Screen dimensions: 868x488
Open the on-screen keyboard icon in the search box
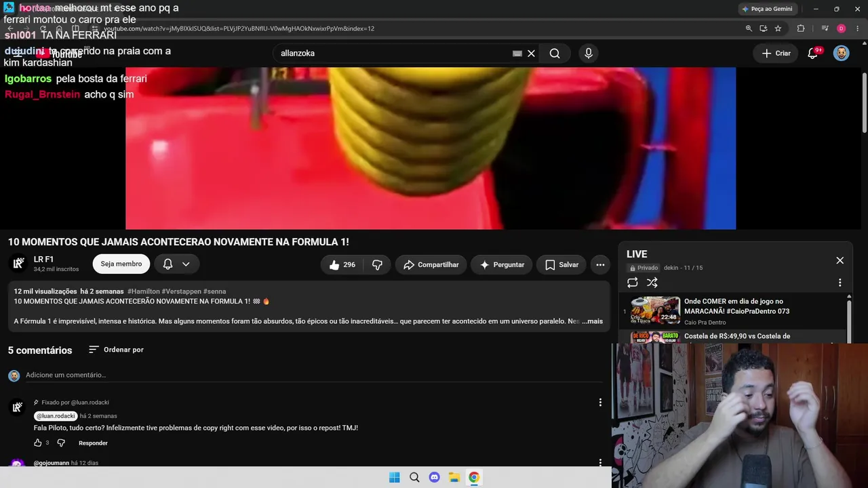coord(517,54)
